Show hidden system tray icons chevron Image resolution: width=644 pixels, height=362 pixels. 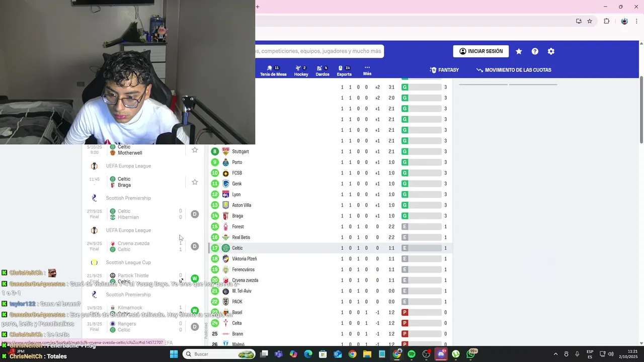(x=555, y=354)
